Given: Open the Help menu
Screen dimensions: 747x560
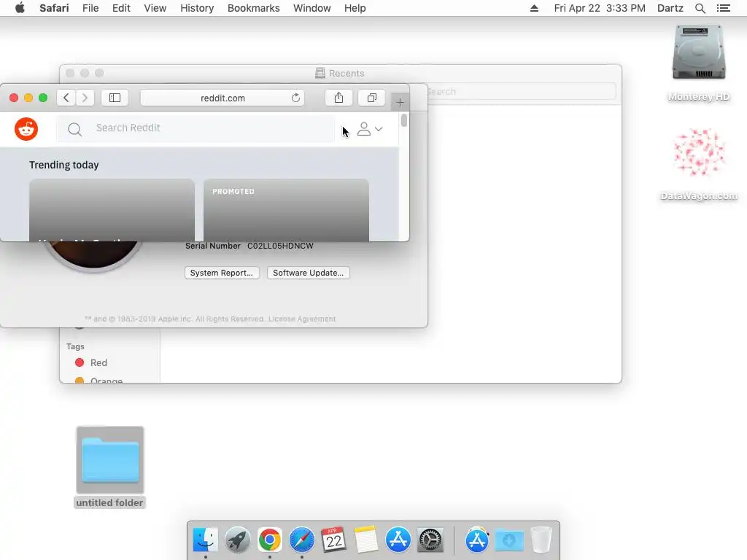Looking at the screenshot, I should pos(355,8).
